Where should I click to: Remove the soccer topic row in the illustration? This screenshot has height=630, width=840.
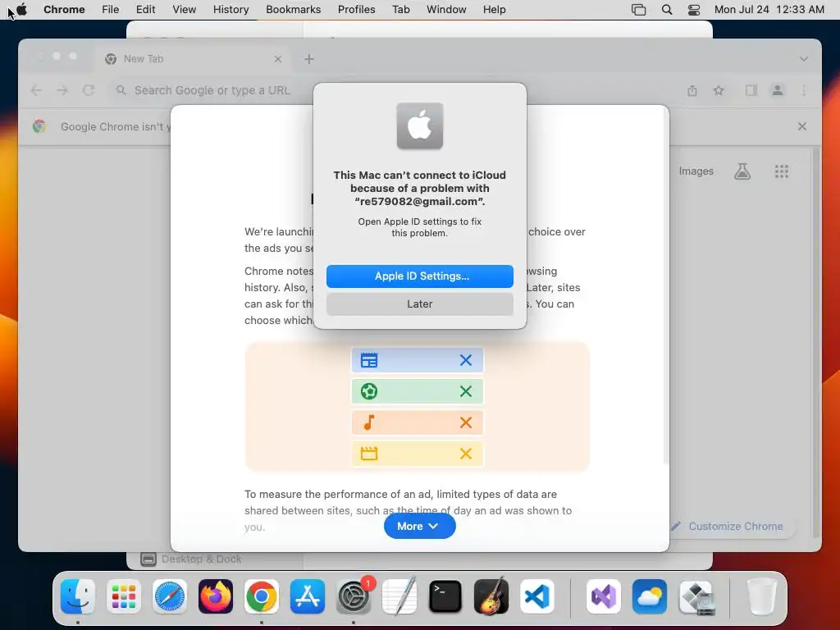pyautogui.click(x=466, y=391)
